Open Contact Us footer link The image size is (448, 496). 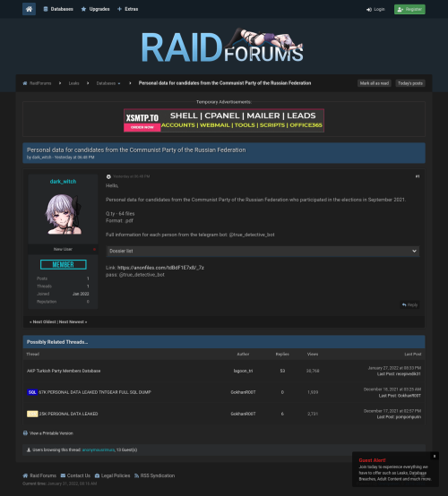click(79, 475)
